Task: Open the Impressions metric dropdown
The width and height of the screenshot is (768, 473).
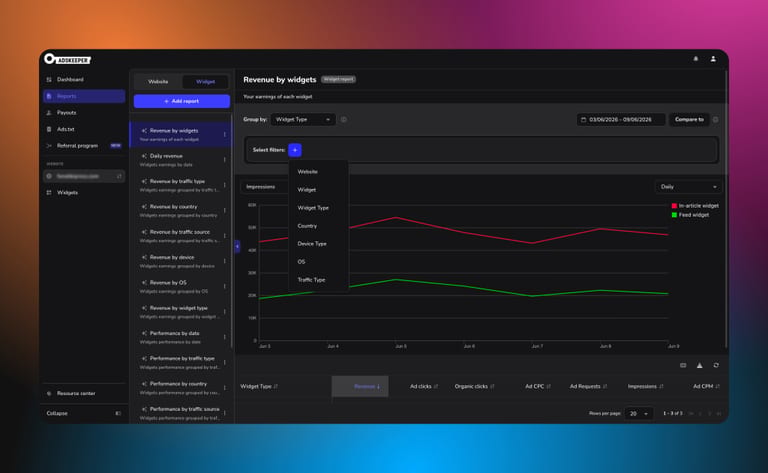Action: [265, 187]
